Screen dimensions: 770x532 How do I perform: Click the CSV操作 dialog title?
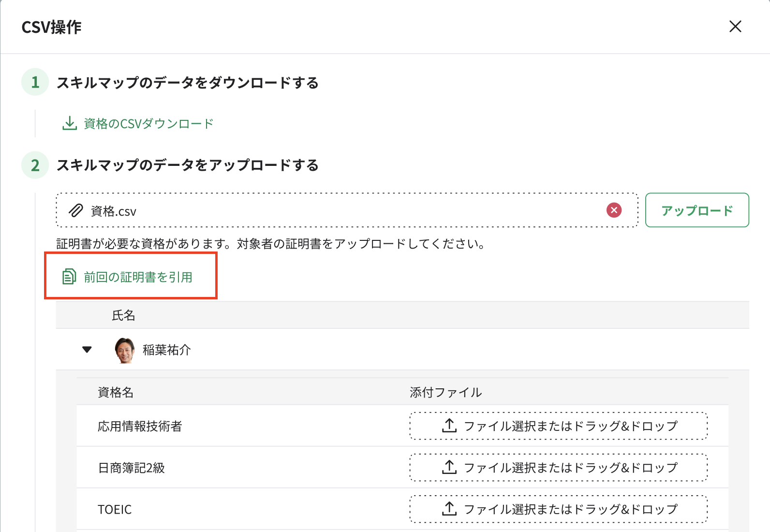point(52,27)
